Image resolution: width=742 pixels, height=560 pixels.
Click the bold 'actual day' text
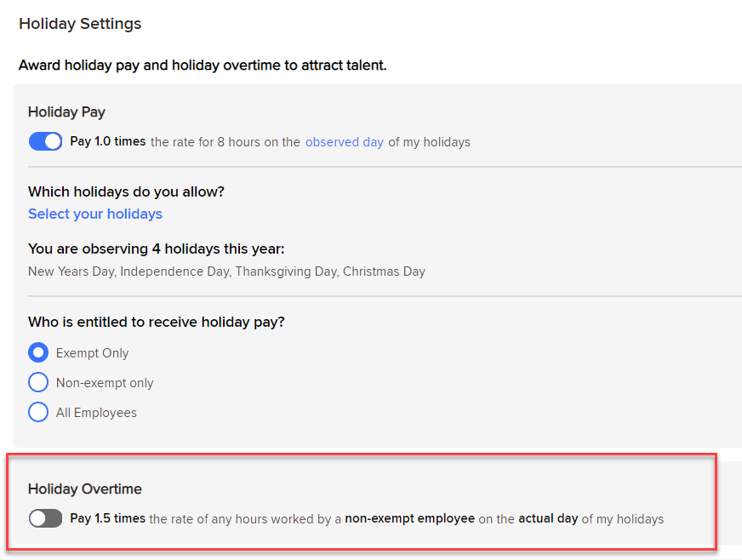pyautogui.click(x=548, y=518)
